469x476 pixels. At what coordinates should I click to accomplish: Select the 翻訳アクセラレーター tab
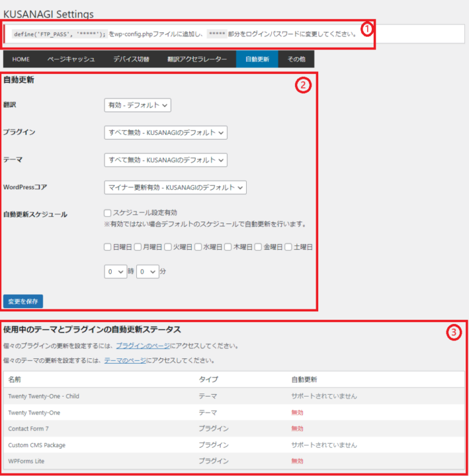pos(197,59)
